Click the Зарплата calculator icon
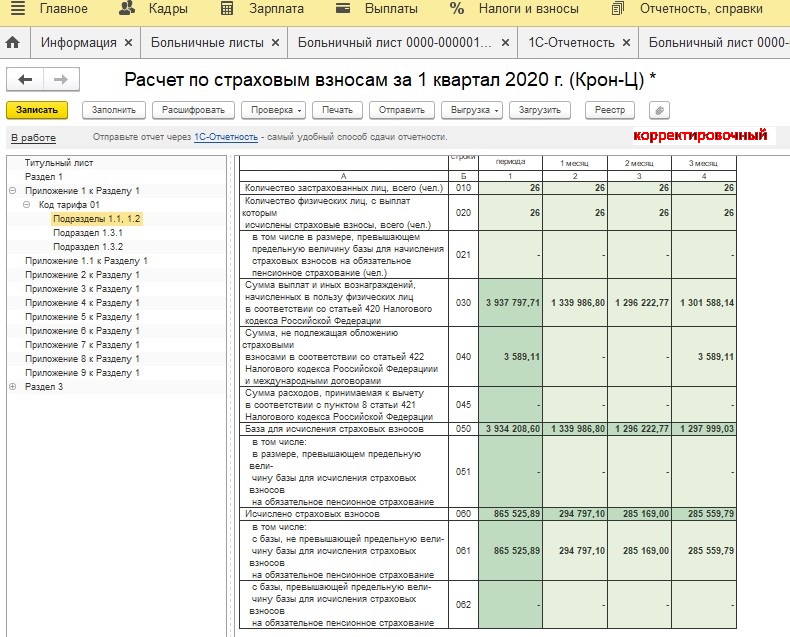Image resolution: width=790 pixels, height=637 pixels. 227,9
